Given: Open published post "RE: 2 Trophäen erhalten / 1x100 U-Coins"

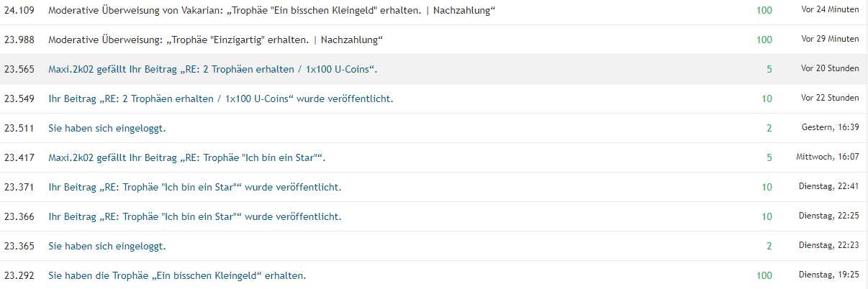Looking at the screenshot, I should 220,98.
